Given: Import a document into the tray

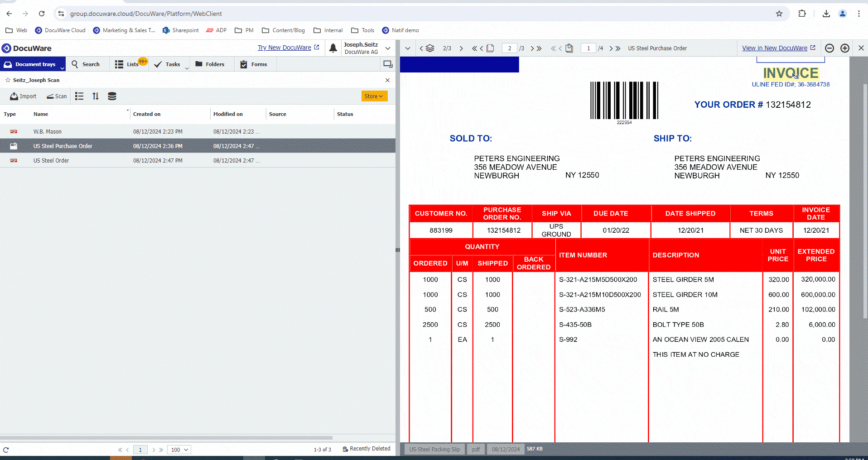Looking at the screenshot, I should (23, 96).
